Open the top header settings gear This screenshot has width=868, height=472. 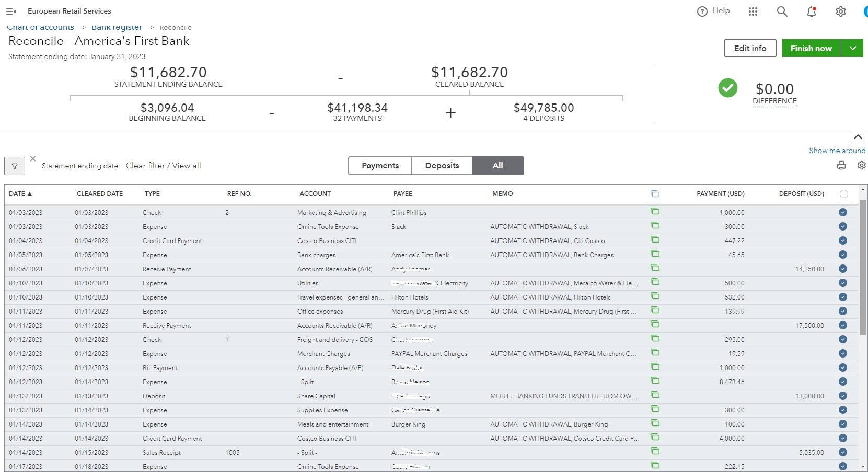[x=840, y=11]
